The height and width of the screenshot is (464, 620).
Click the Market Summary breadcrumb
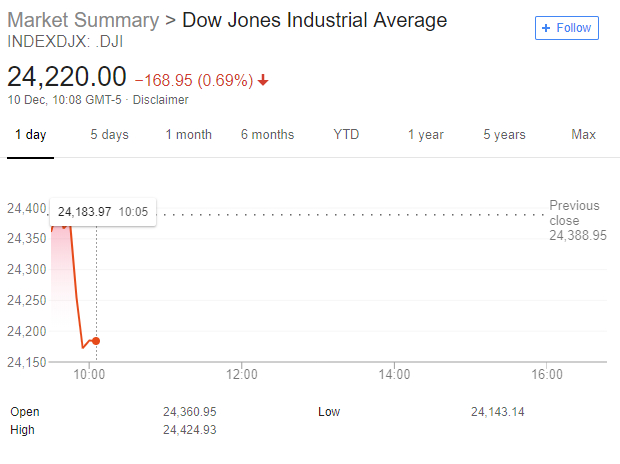click(x=82, y=21)
